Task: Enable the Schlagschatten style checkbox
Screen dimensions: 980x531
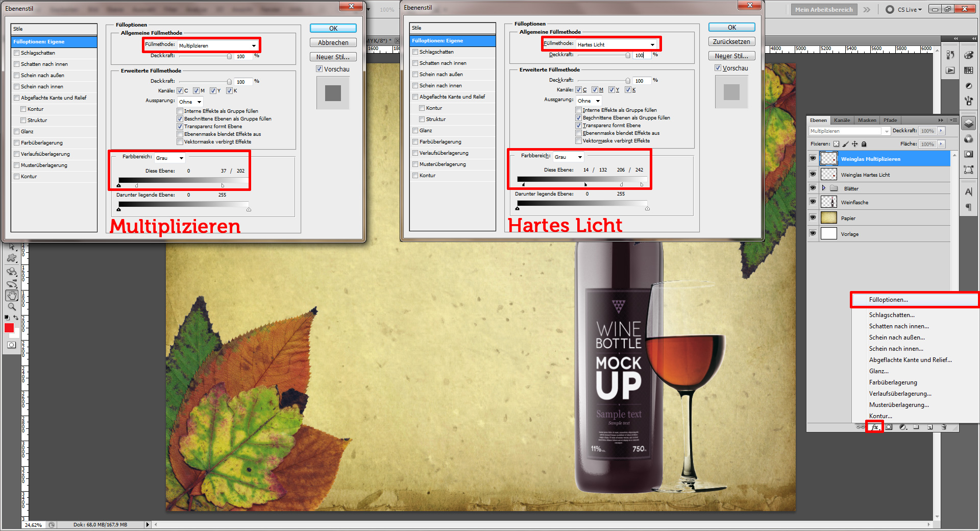Action: (x=17, y=53)
